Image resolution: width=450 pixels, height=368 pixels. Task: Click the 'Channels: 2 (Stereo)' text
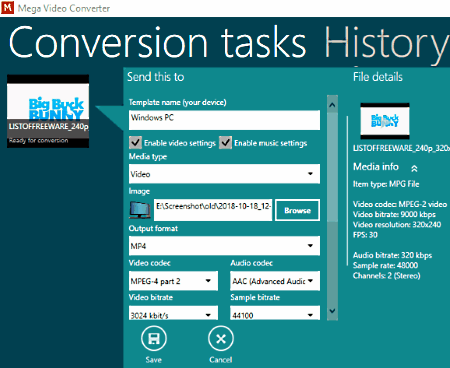[386, 276]
